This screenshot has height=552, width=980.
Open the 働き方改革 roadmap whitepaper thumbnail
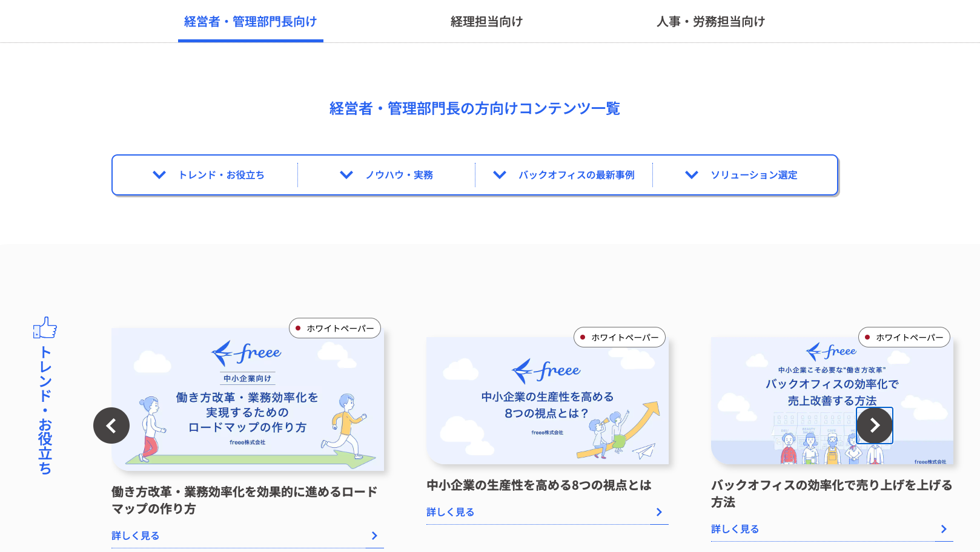pos(248,399)
